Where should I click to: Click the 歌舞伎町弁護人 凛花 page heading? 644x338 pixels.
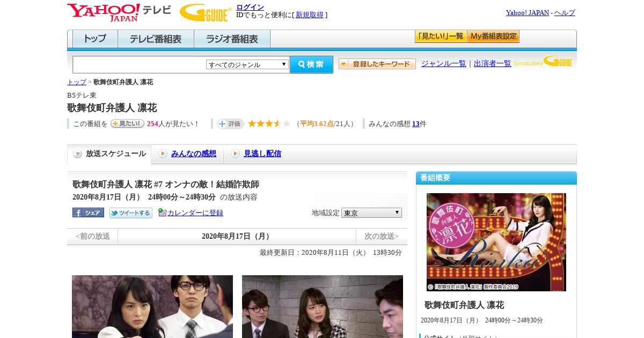click(x=112, y=108)
